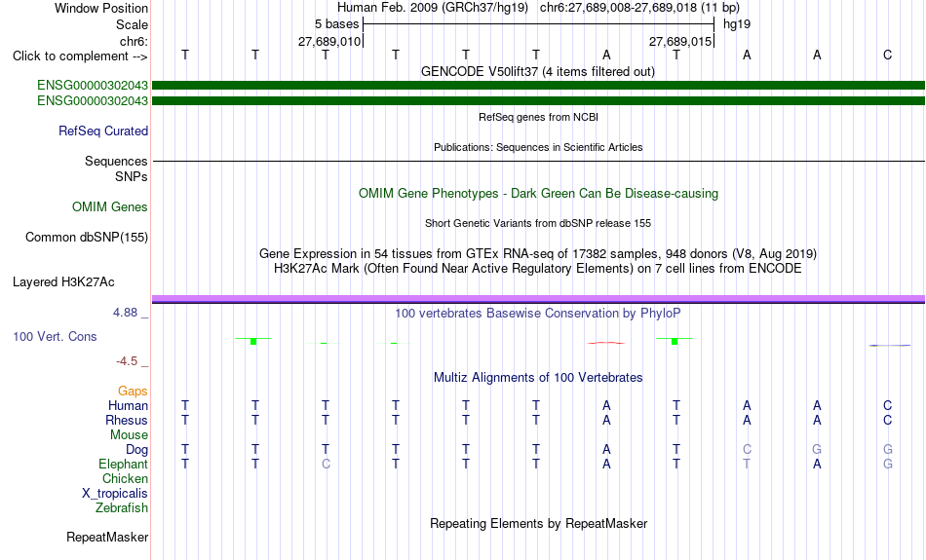This screenshot has height=560, width=926.
Task: Click the Human row C base
Action: [887, 405]
